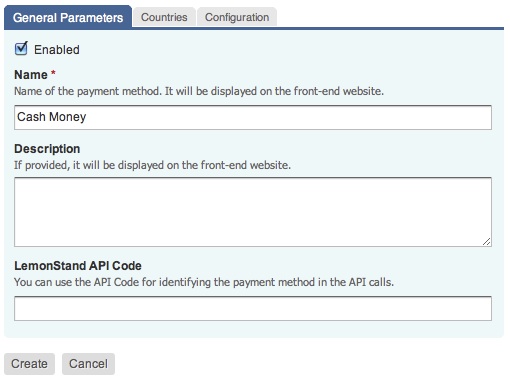Switch to the Countries tab
The image size is (510, 380).
[164, 17]
